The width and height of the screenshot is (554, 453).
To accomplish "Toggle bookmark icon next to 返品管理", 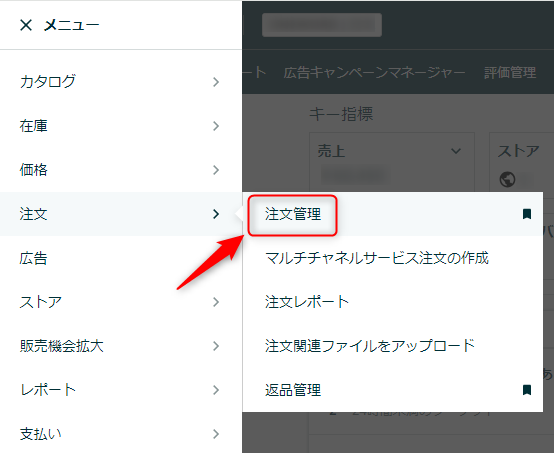I will (526, 390).
